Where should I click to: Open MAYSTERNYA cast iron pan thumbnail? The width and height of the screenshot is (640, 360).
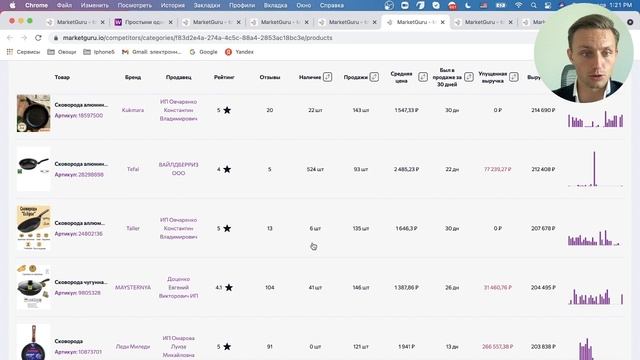33,287
